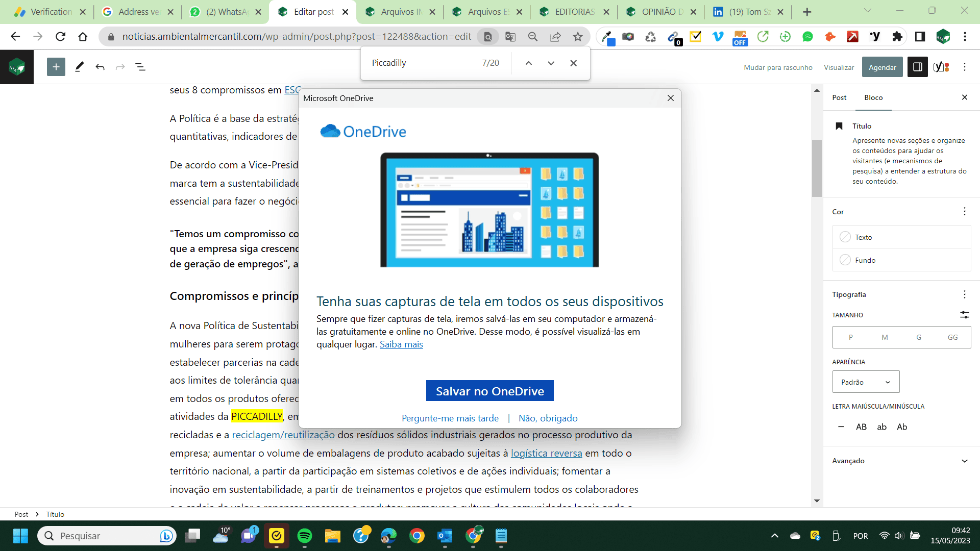Open the Tipografia options three-dot menu

(x=965, y=294)
